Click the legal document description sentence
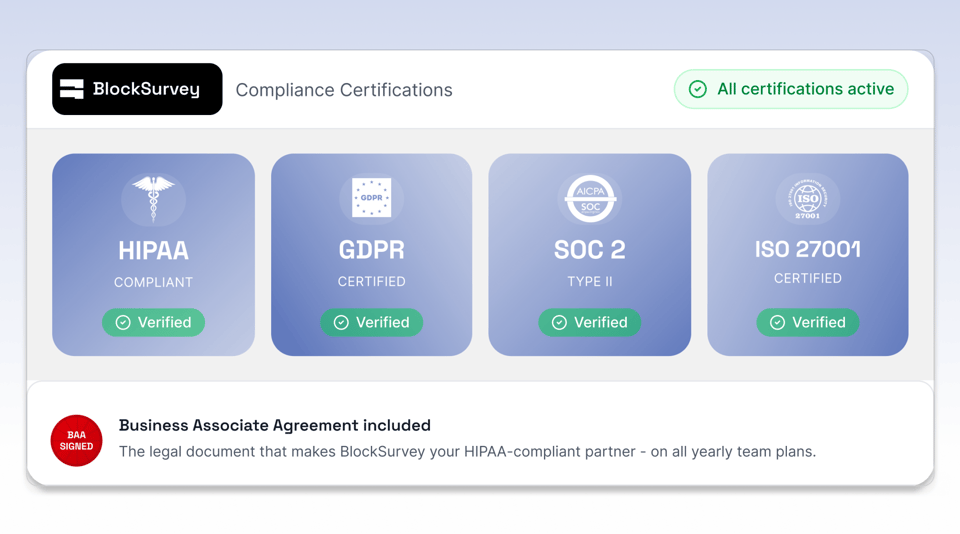 coord(467,452)
